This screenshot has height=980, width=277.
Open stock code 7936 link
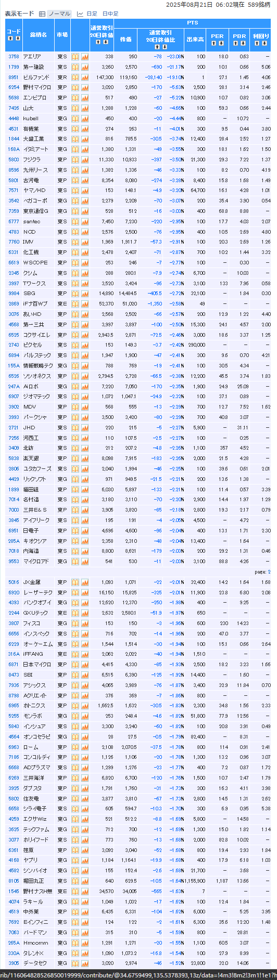(14, 685)
